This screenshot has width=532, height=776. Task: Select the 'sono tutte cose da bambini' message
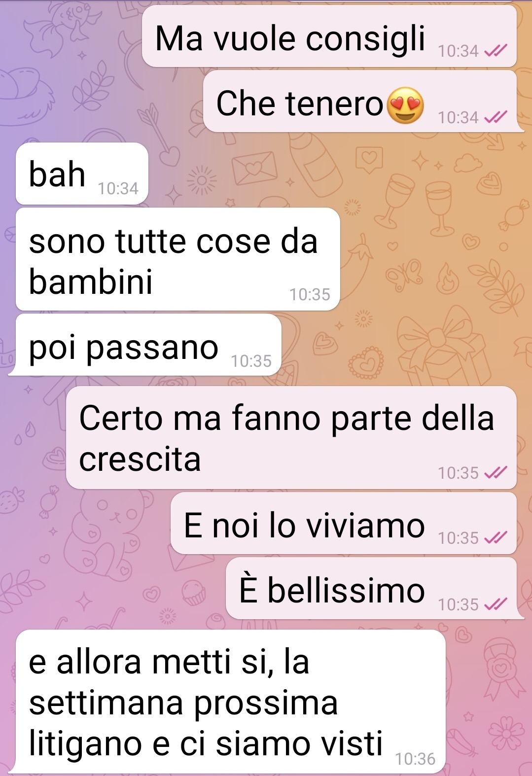click(x=178, y=259)
